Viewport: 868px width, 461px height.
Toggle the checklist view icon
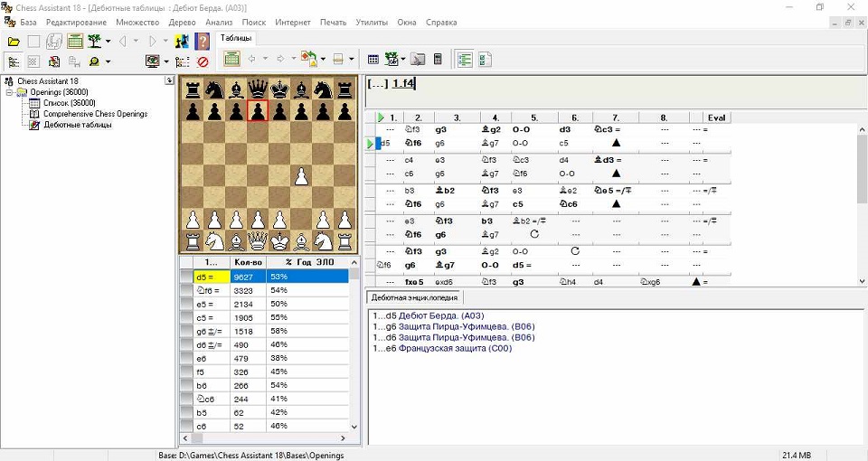coord(485,60)
